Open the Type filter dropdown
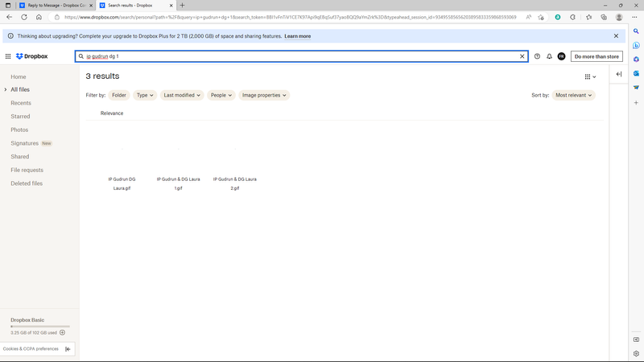Image resolution: width=644 pixels, height=362 pixels. (x=145, y=95)
